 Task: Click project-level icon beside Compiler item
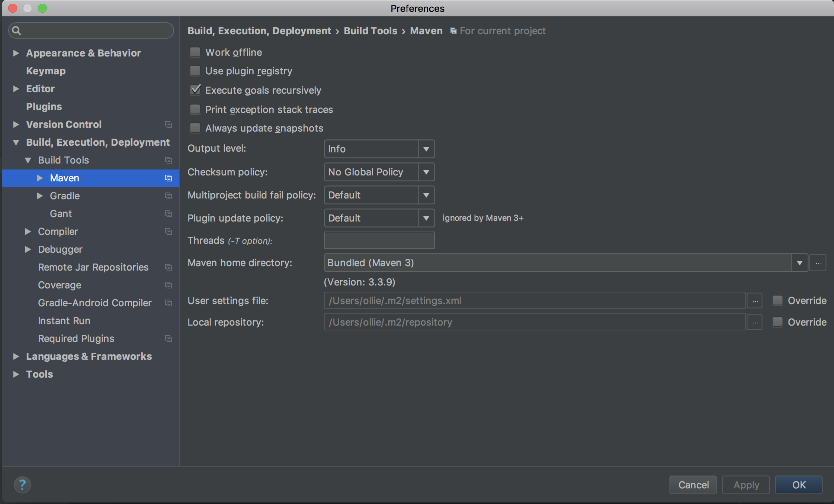pos(169,232)
